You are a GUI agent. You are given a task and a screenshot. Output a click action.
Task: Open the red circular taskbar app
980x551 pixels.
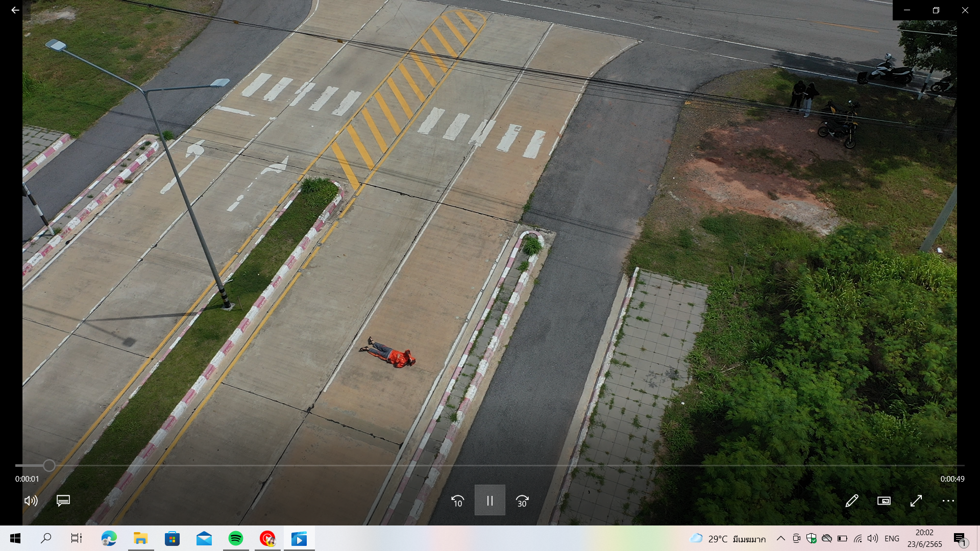pos(267,538)
